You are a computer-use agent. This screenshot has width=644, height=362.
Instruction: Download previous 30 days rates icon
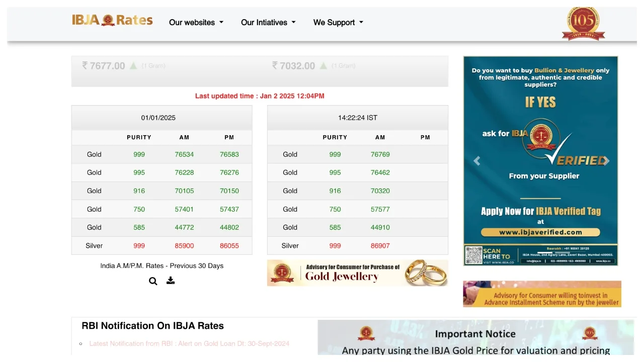(171, 281)
